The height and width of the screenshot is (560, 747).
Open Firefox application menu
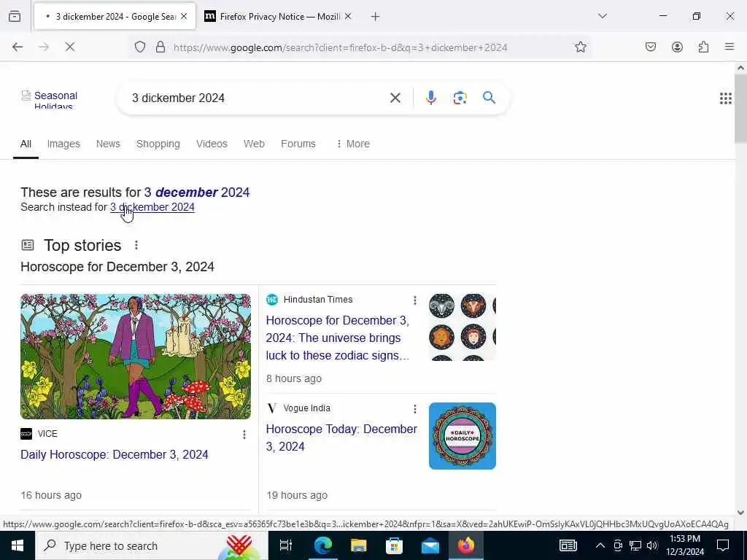(729, 47)
